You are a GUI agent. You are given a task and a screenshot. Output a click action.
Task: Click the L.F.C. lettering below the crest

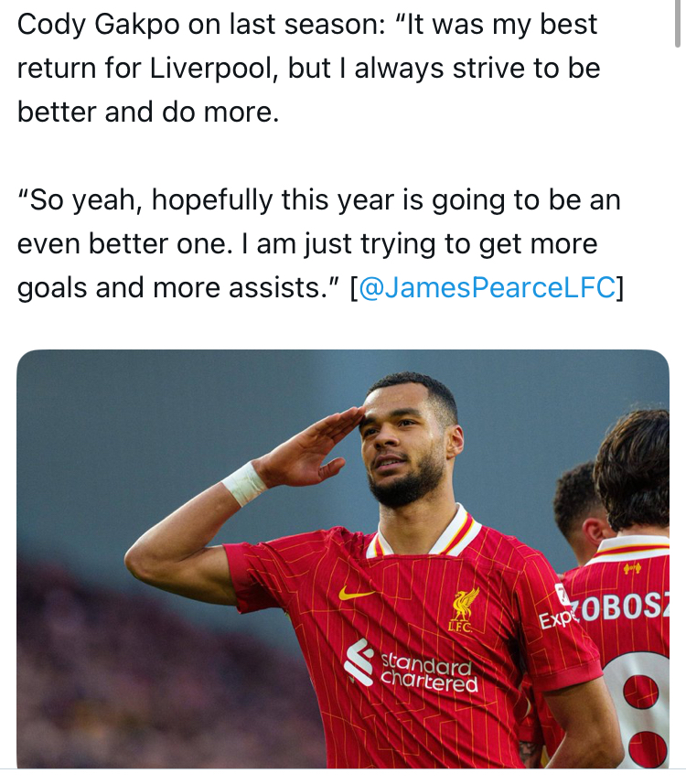[460, 628]
